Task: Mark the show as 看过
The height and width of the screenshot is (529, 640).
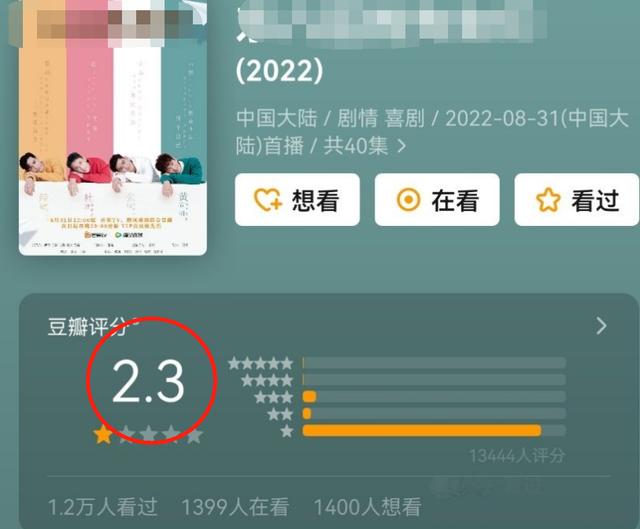Action: tap(577, 200)
